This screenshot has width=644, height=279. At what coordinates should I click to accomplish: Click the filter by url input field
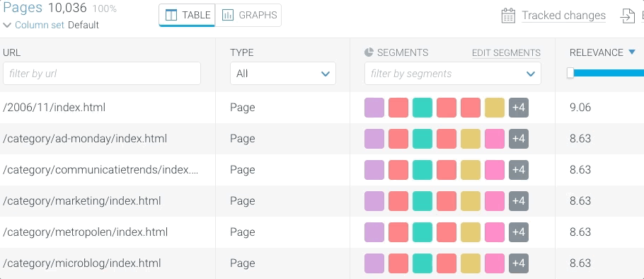102,74
